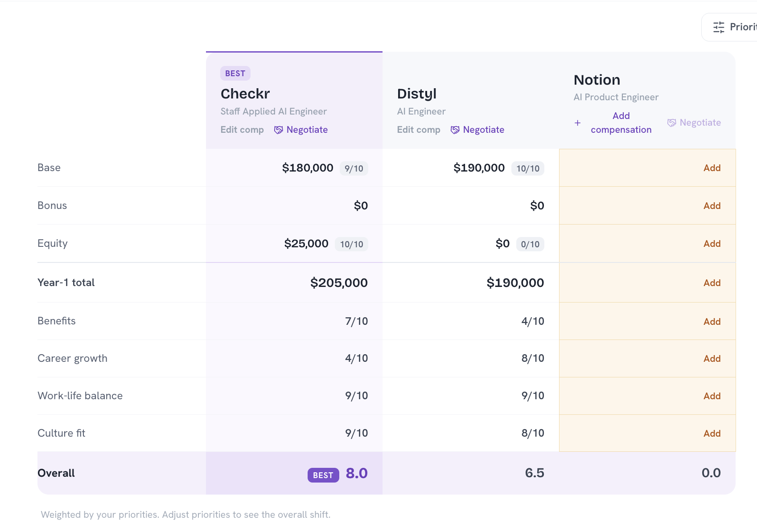This screenshot has height=532, width=757.
Task: Click Checkr Benefits score 7/10
Action: click(357, 321)
